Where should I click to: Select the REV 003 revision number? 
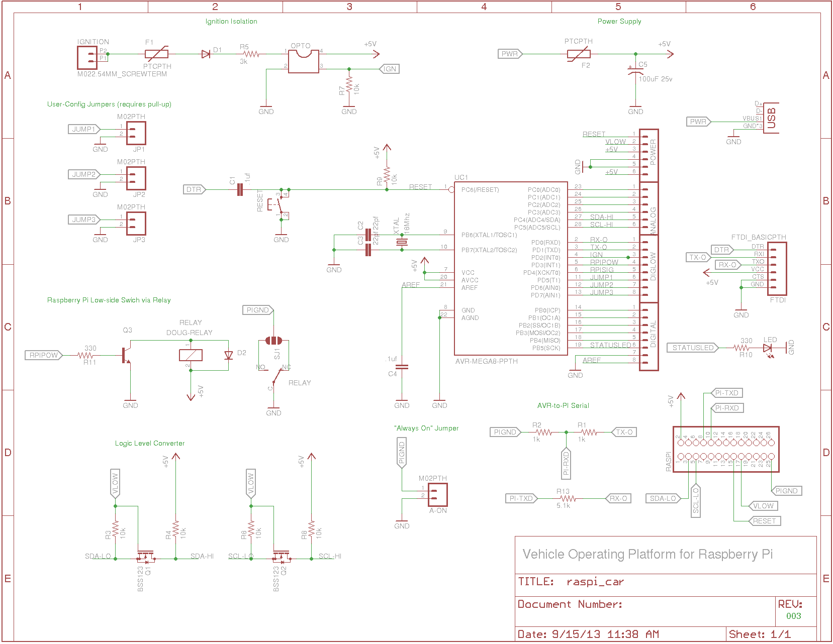[x=793, y=616]
